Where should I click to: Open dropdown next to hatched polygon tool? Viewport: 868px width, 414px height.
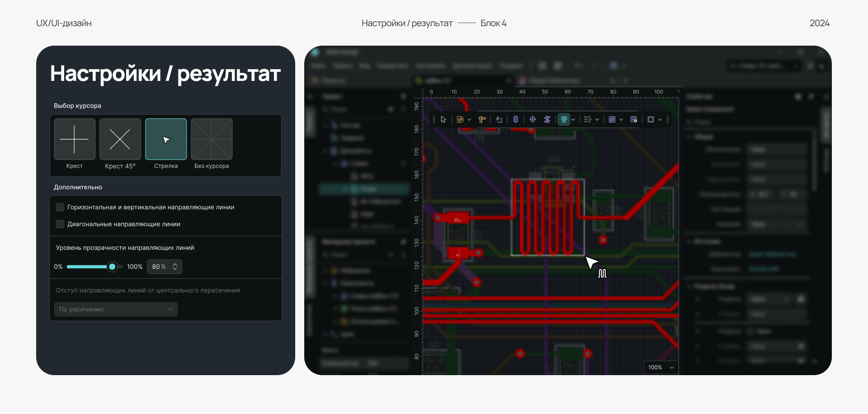(x=621, y=120)
